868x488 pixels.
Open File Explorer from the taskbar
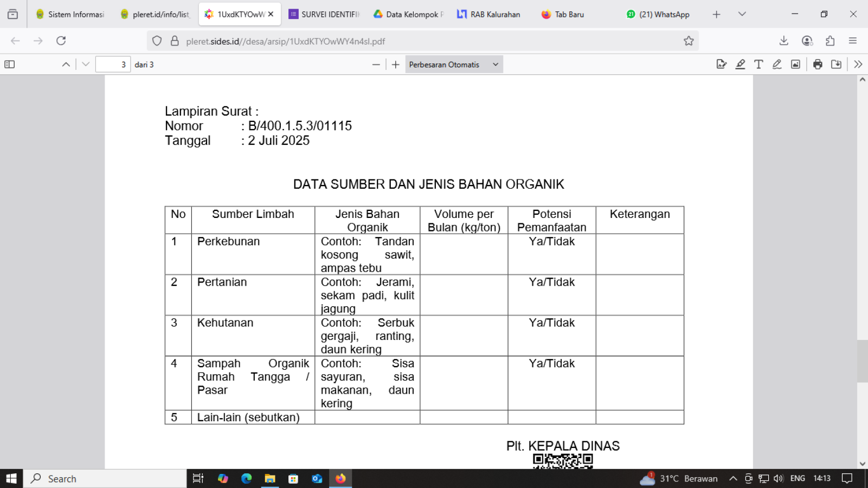coord(270,479)
